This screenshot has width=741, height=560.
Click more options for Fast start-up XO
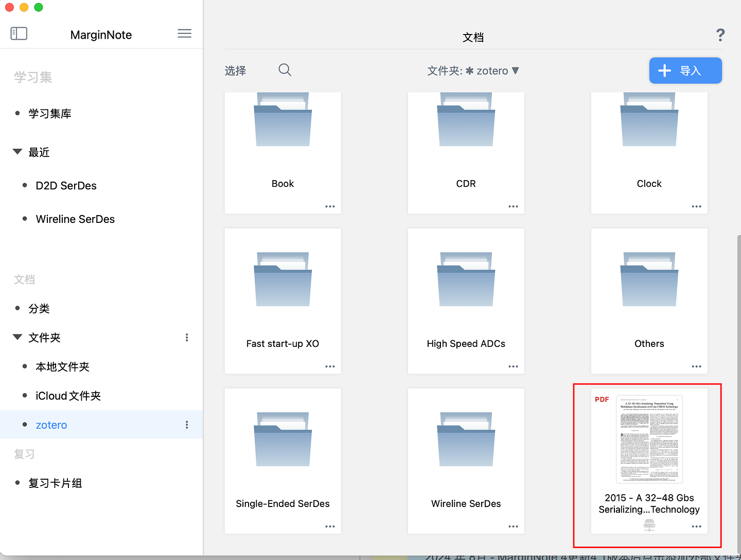(x=330, y=366)
